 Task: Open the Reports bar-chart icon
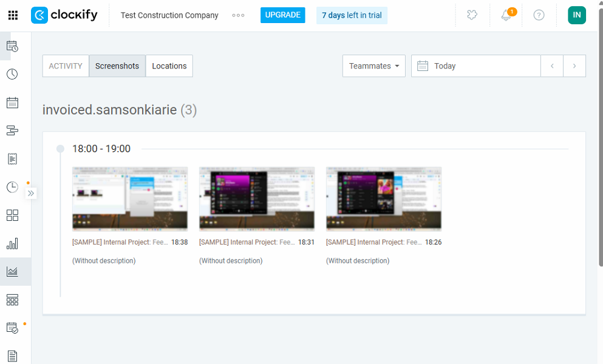[12, 243]
